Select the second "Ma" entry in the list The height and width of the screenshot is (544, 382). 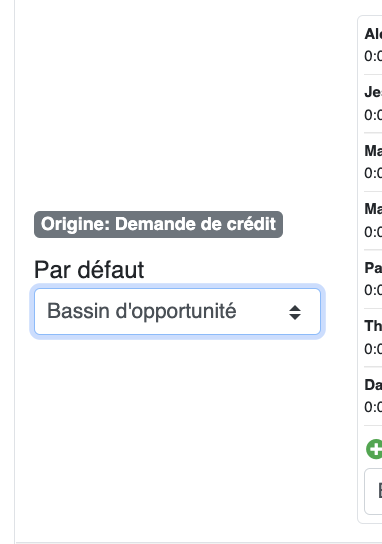(x=373, y=220)
